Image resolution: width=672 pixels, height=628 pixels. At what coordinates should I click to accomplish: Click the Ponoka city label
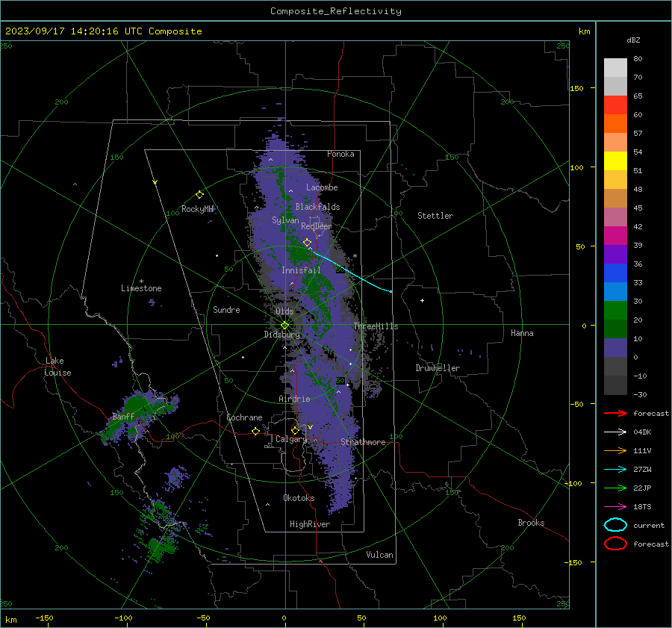tap(340, 154)
